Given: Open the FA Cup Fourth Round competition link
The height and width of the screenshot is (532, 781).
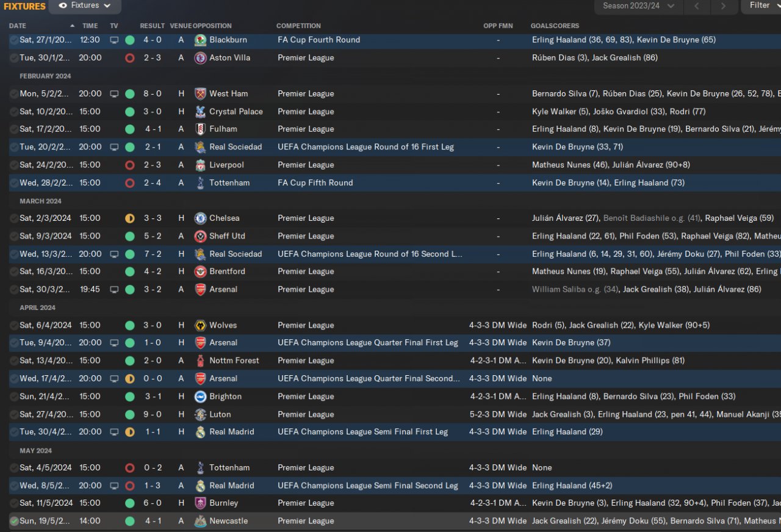Looking at the screenshot, I should coord(319,40).
